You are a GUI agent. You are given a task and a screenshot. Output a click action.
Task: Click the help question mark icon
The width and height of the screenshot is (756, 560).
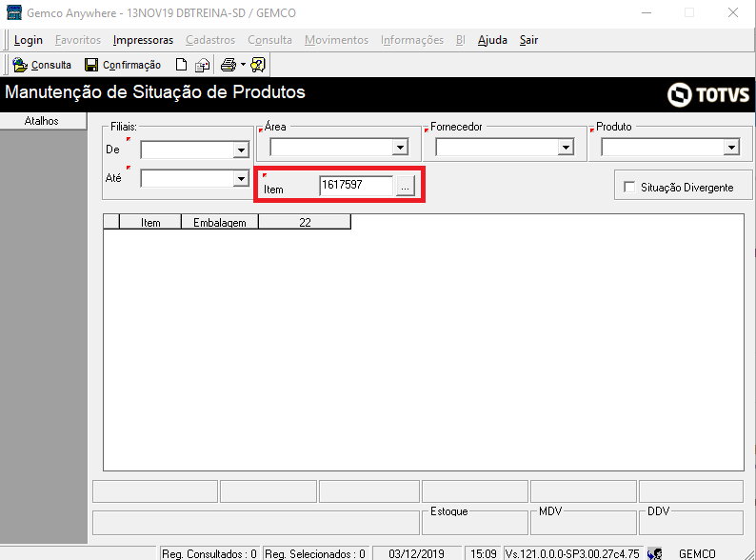[x=258, y=65]
